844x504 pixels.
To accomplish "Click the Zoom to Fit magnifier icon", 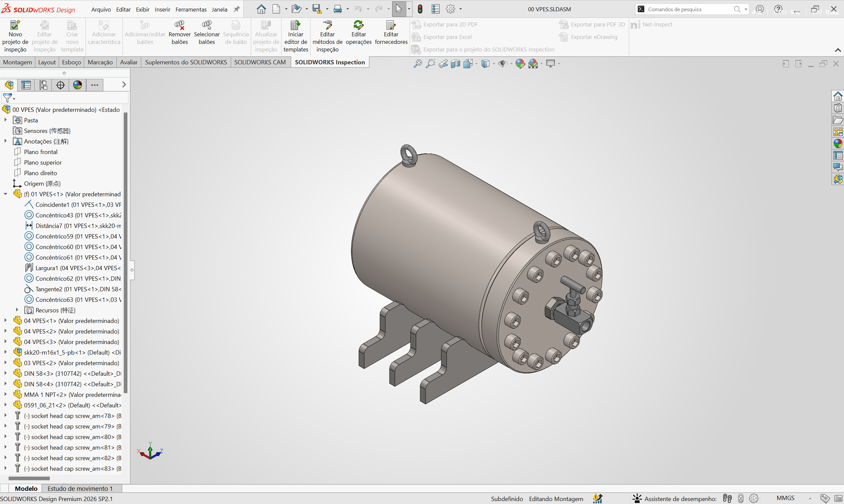I will coord(418,64).
